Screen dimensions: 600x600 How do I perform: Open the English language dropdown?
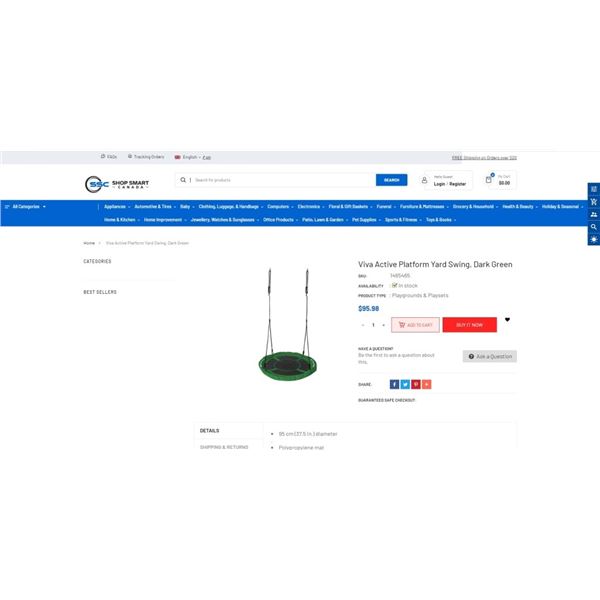[x=188, y=157]
